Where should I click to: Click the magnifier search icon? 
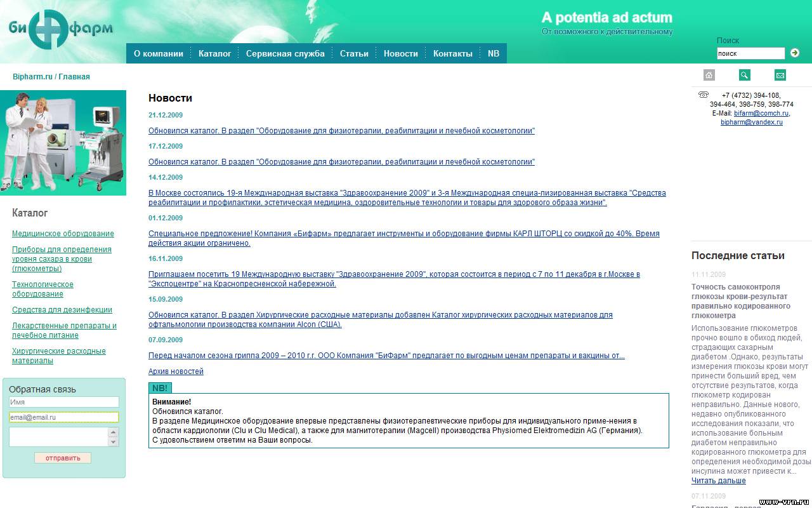[745, 75]
